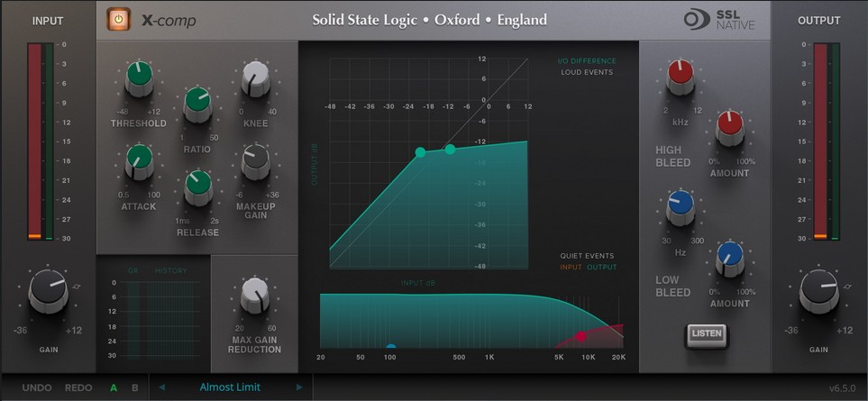868x401 pixels.
Task: Toggle the I/O DIFFERENCE display option
Action: [x=586, y=61]
